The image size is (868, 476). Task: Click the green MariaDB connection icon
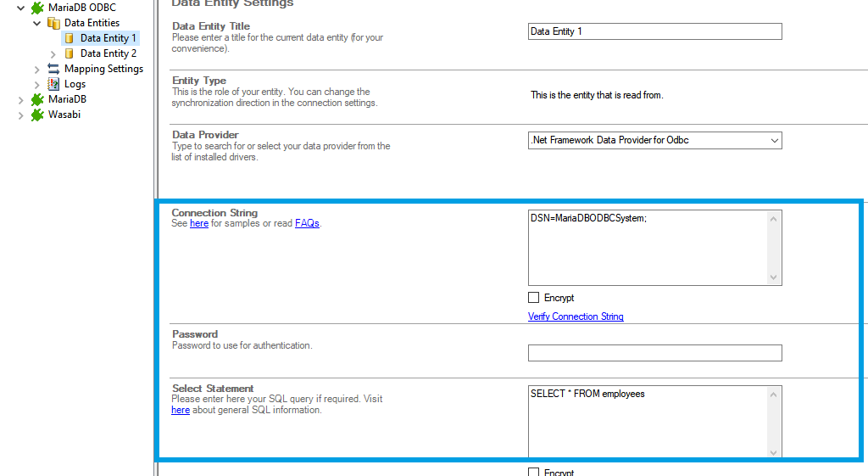(37, 99)
